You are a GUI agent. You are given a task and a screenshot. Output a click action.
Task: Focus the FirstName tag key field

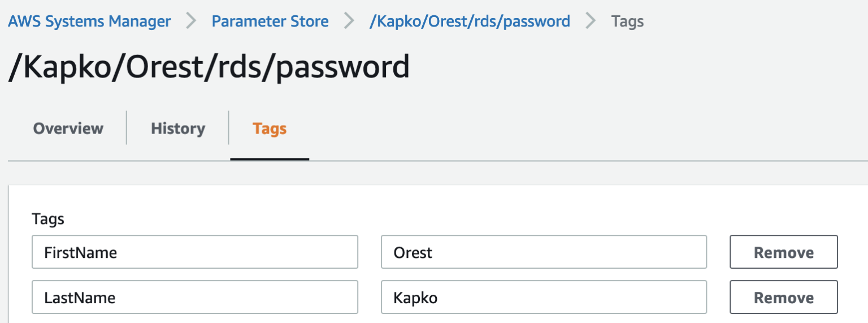(194, 252)
